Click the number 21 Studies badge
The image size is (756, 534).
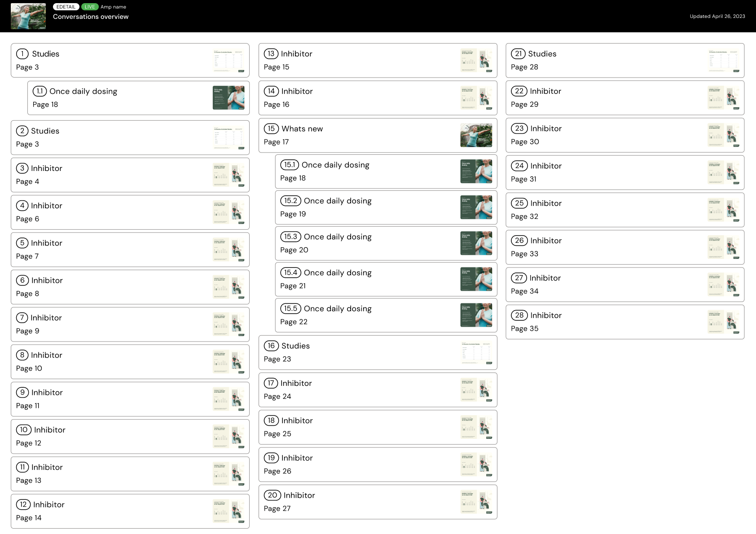point(518,54)
